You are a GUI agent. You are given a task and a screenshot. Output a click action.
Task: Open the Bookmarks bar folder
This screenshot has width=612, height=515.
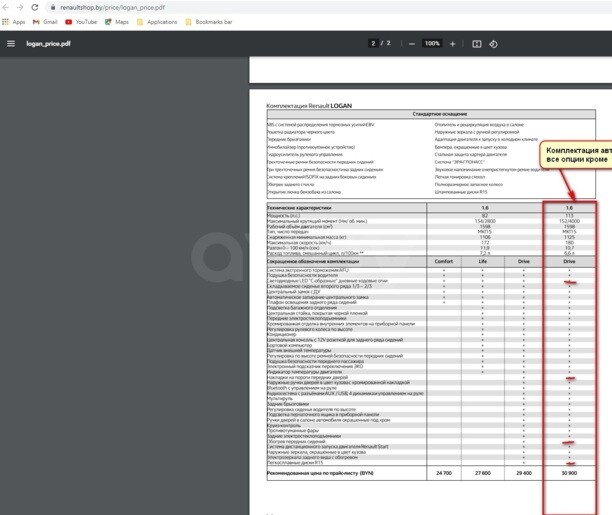pyautogui.click(x=208, y=22)
